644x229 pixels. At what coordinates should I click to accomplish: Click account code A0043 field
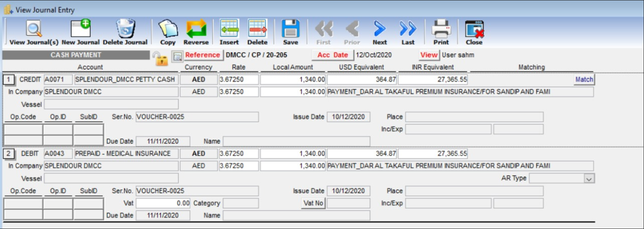click(x=58, y=154)
